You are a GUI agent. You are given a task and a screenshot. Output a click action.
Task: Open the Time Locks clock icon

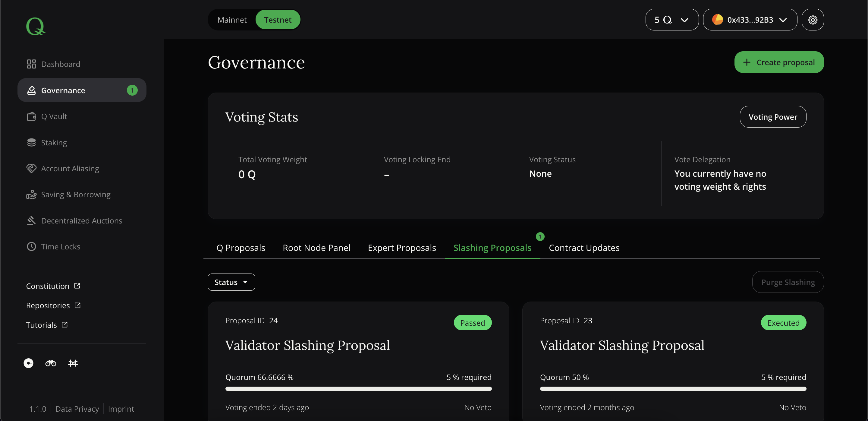click(x=31, y=246)
